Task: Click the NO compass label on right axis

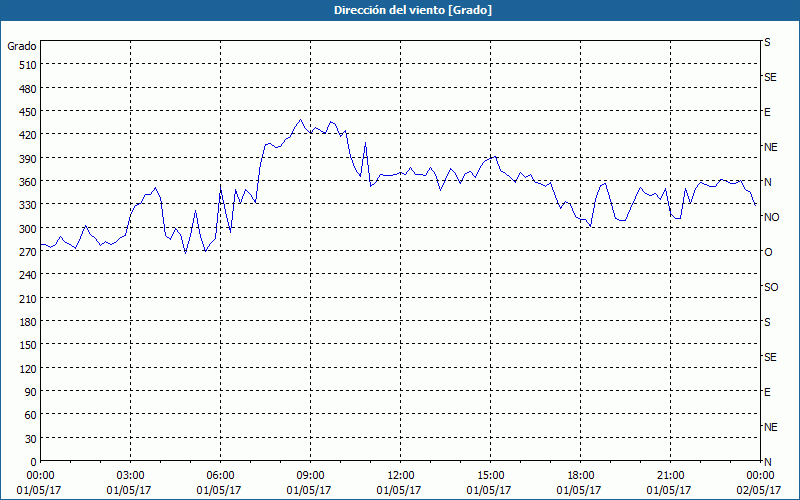Action: pyautogui.click(x=771, y=217)
